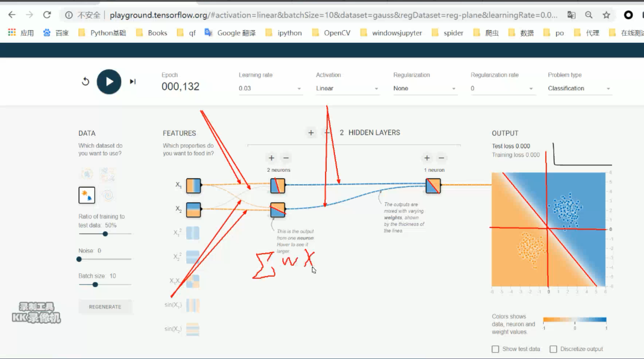Click the REGENERATE button
644x359 pixels.
click(x=105, y=307)
